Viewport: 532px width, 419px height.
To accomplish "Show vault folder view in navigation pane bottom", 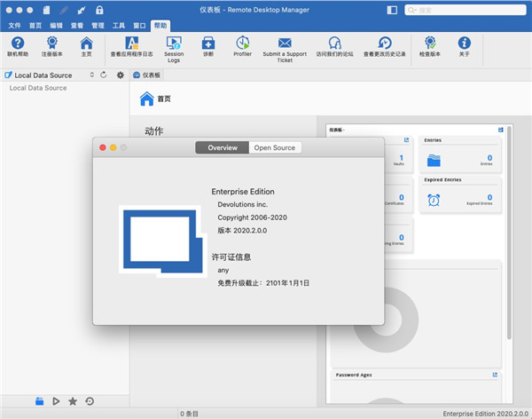I will [x=39, y=401].
